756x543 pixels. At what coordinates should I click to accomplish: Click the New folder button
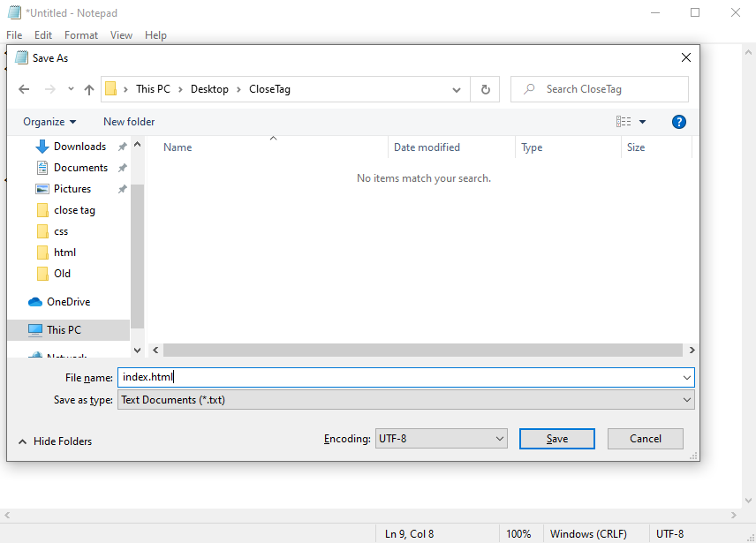[129, 122]
